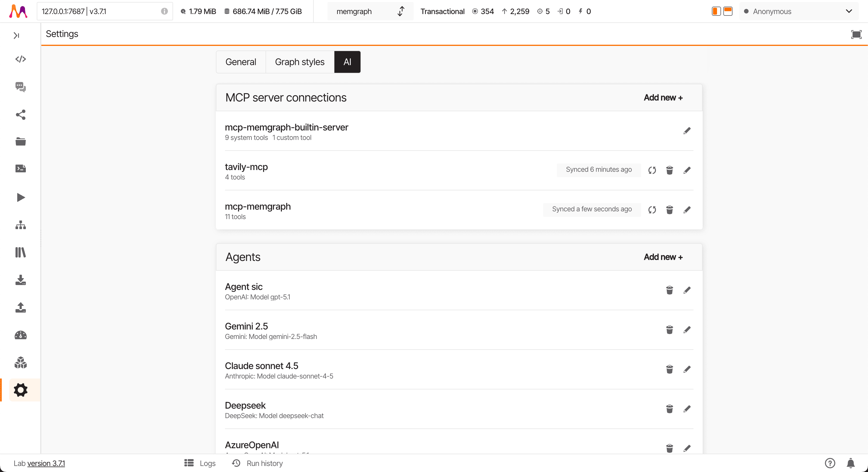Select the General settings tab

pos(241,62)
